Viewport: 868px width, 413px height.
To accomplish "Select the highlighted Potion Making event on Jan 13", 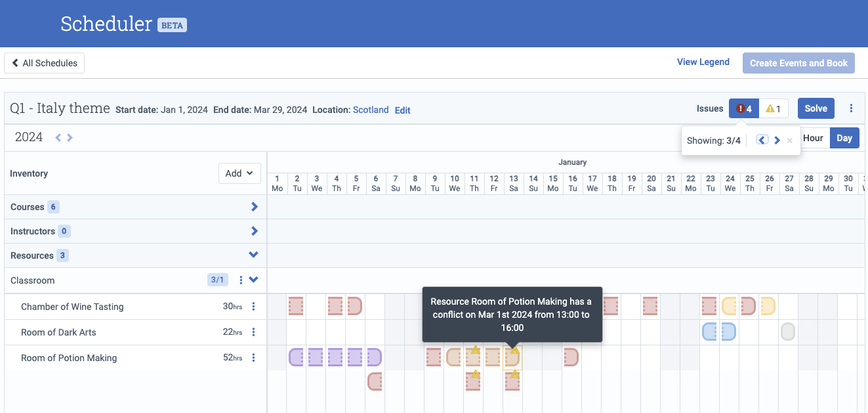I will click(512, 359).
